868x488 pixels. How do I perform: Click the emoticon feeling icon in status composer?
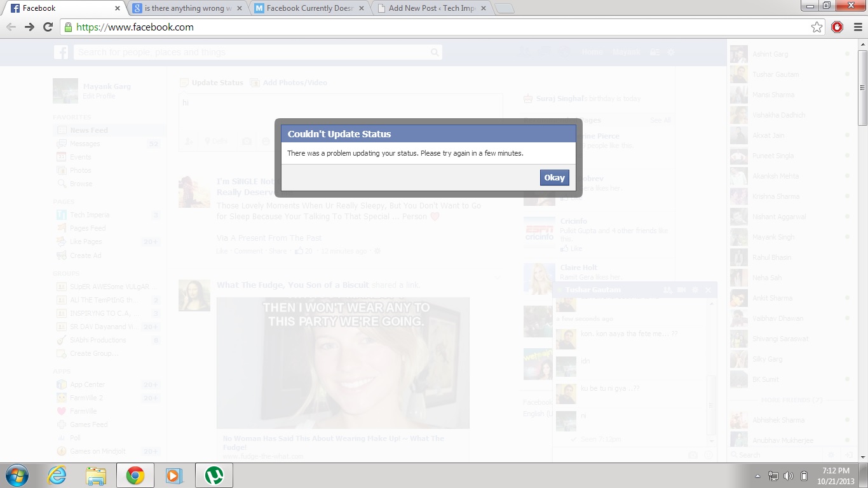pos(266,141)
